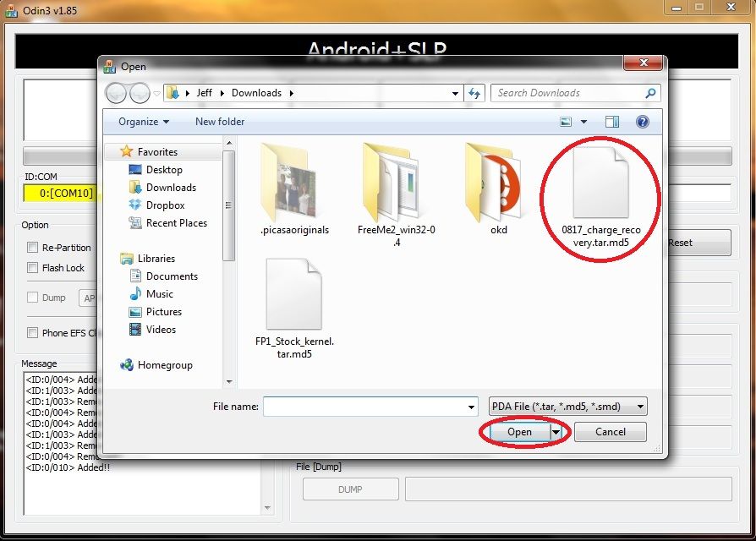Enable Re-Partition option in Odin3
The height and width of the screenshot is (541, 756).
(x=33, y=248)
